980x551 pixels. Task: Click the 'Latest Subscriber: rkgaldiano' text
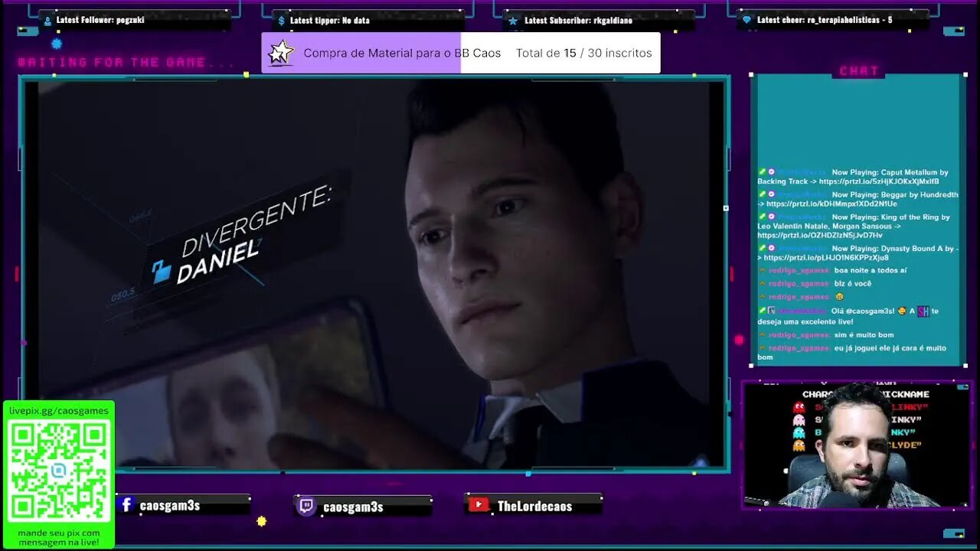pos(578,20)
